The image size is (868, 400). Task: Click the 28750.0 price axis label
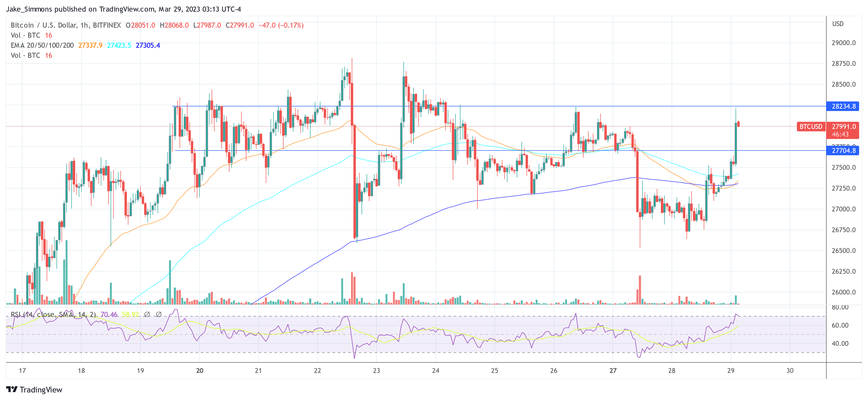(x=843, y=64)
